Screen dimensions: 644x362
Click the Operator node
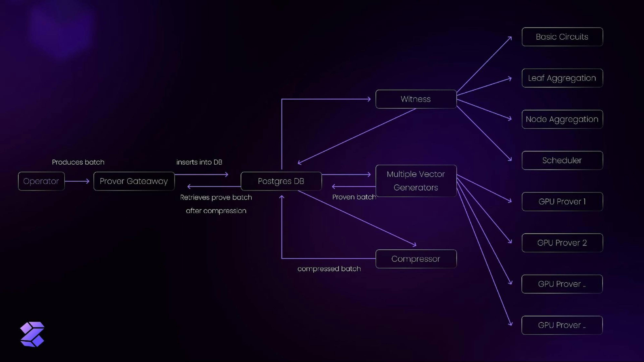[x=41, y=181]
